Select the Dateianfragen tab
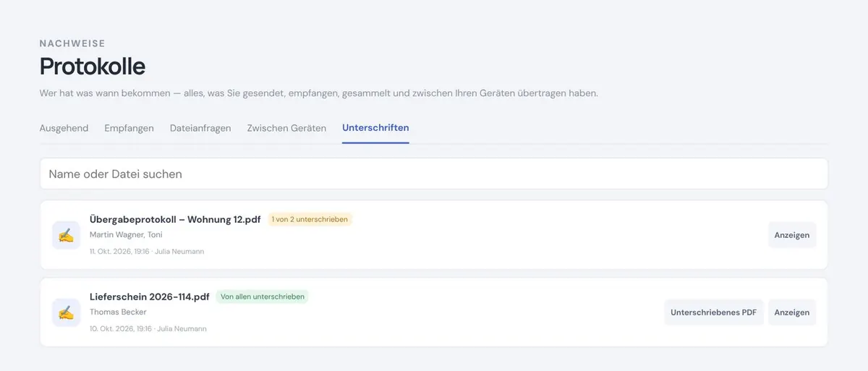This screenshot has width=868, height=371. point(200,128)
